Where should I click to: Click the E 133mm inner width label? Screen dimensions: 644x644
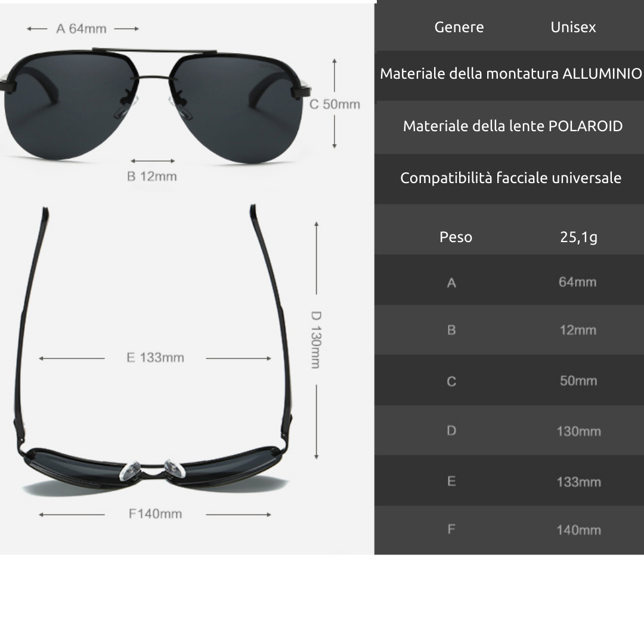155,357
